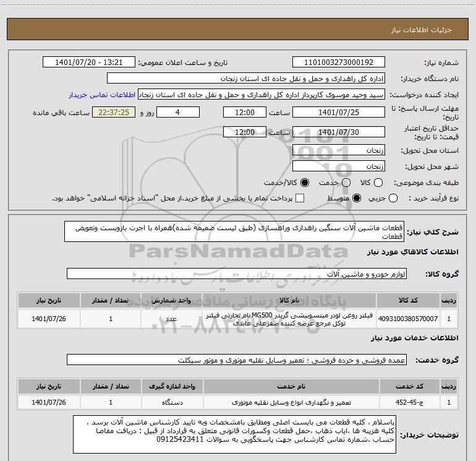Click the دستگاه unit cell in services table
This screenshot has width=476, height=461.
(172, 402)
